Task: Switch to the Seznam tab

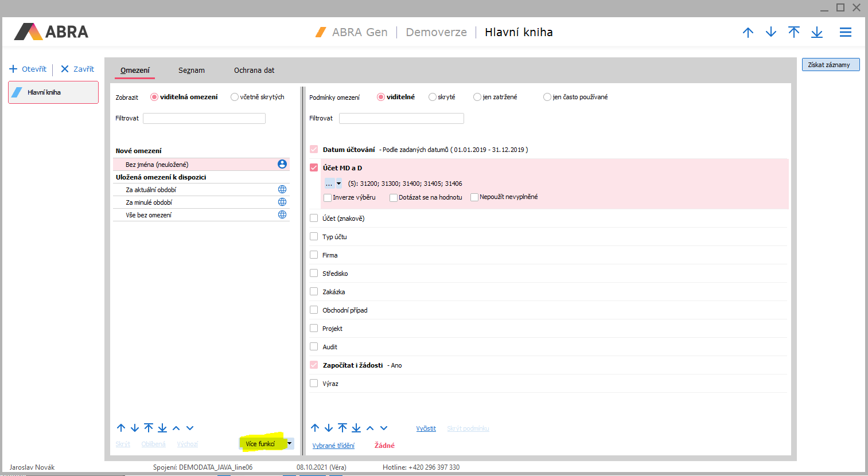Action: [x=192, y=71]
